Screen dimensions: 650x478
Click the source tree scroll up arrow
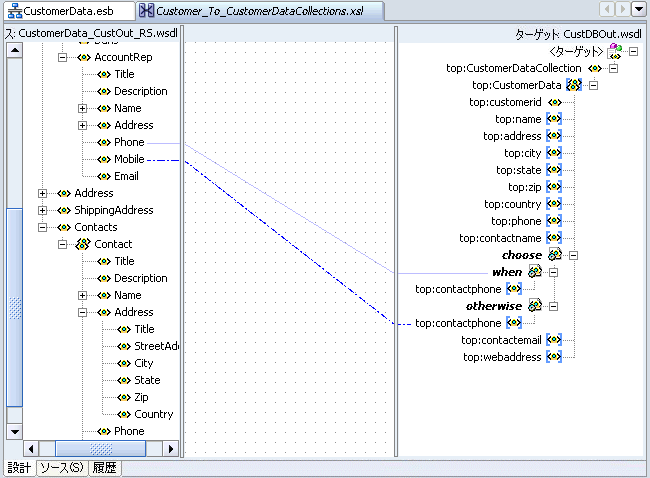tap(15, 51)
